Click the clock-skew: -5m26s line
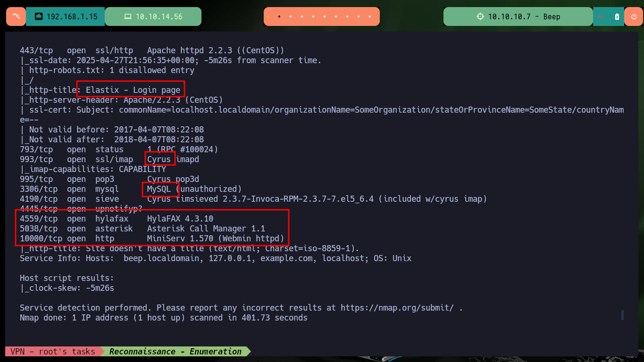644x362 pixels. (x=67, y=288)
